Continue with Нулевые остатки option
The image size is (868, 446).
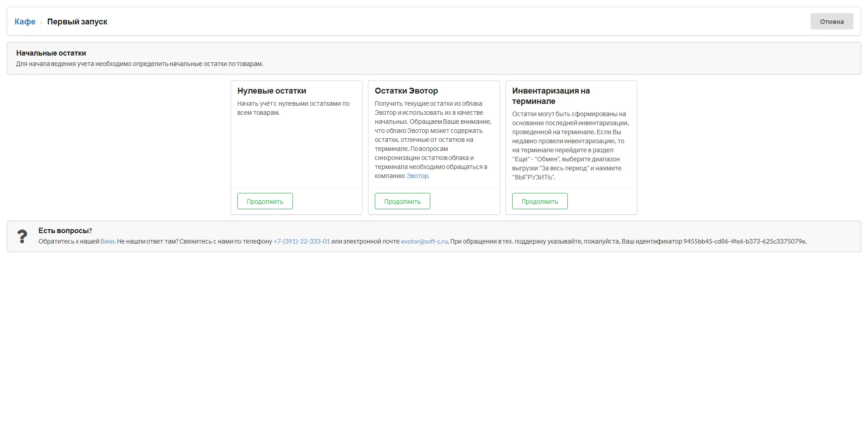click(x=265, y=202)
